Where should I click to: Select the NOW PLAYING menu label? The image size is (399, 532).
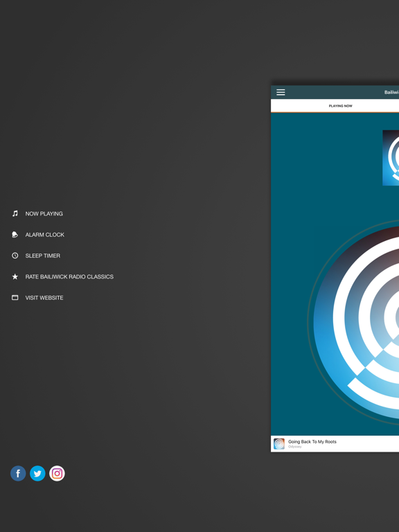tap(44, 214)
